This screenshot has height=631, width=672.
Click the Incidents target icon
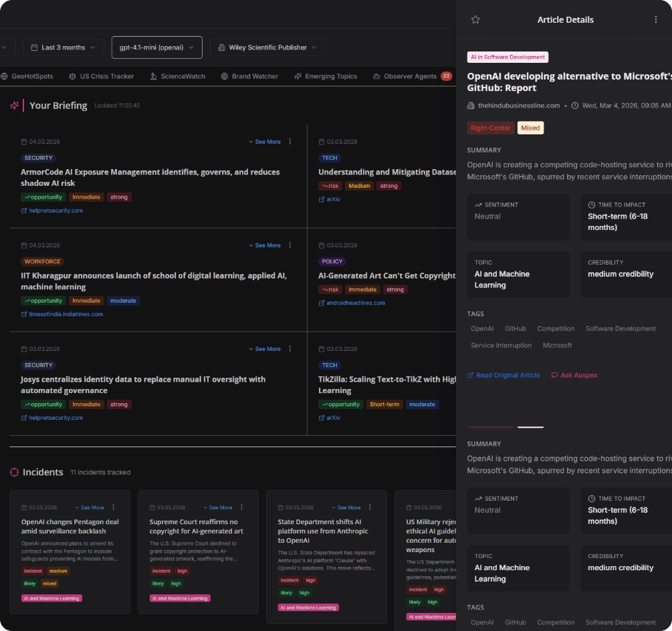point(14,472)
